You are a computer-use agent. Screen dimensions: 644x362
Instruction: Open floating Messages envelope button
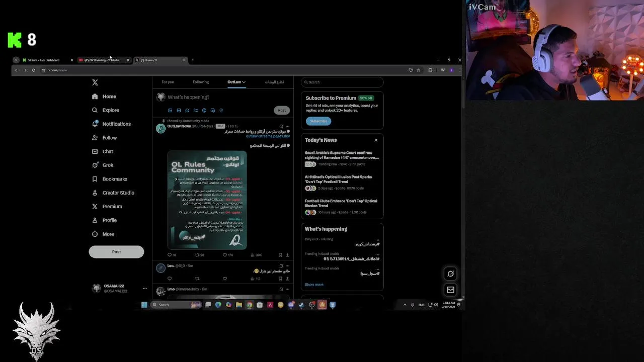(450, 290)
